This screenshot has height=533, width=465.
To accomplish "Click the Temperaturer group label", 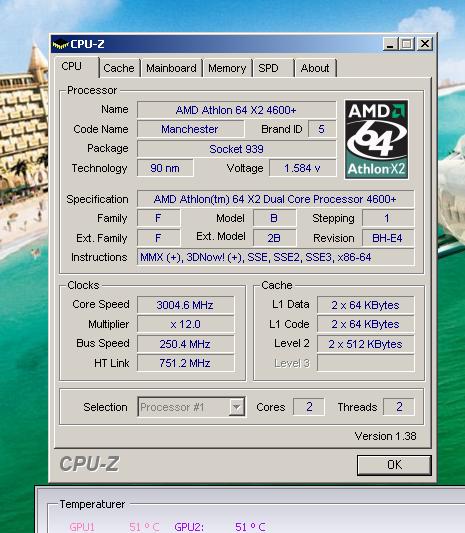I will (x=92, y=504).
